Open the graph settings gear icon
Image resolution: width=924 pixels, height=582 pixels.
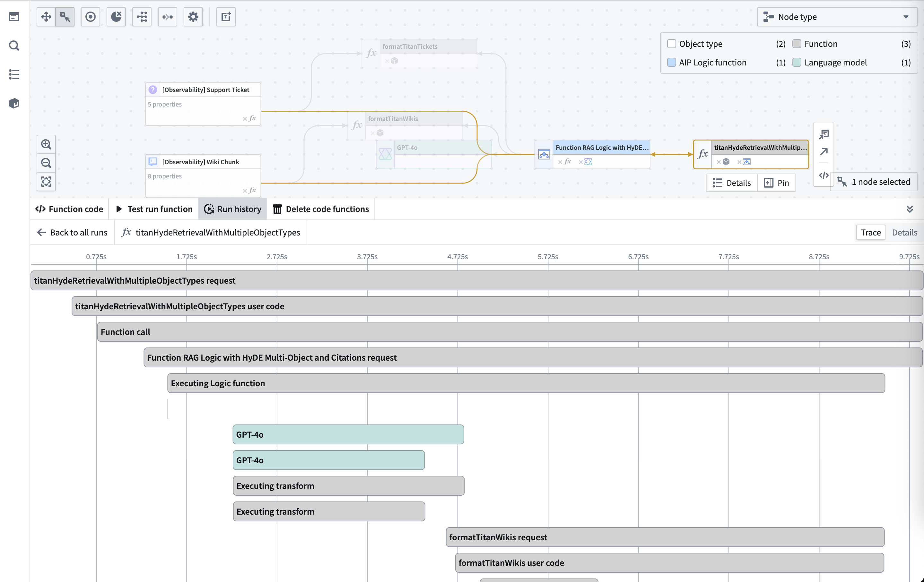click(193, 16)
